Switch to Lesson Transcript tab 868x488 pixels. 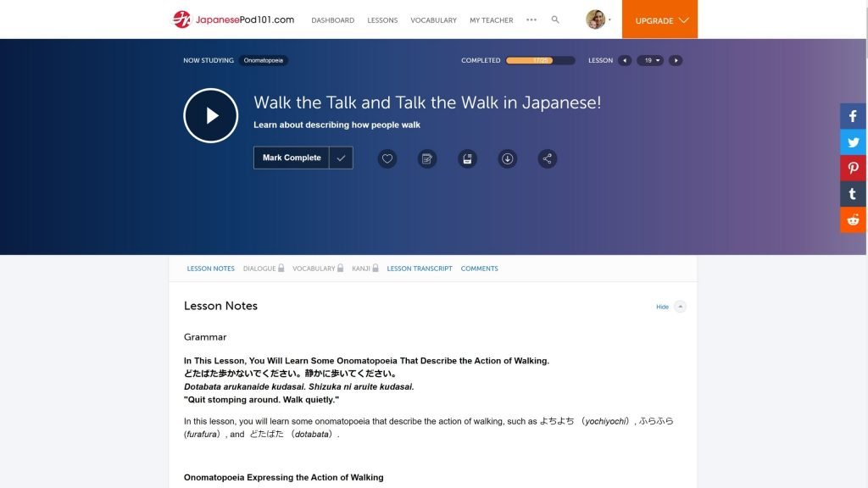pyautogui.click(x=419, y=269)
